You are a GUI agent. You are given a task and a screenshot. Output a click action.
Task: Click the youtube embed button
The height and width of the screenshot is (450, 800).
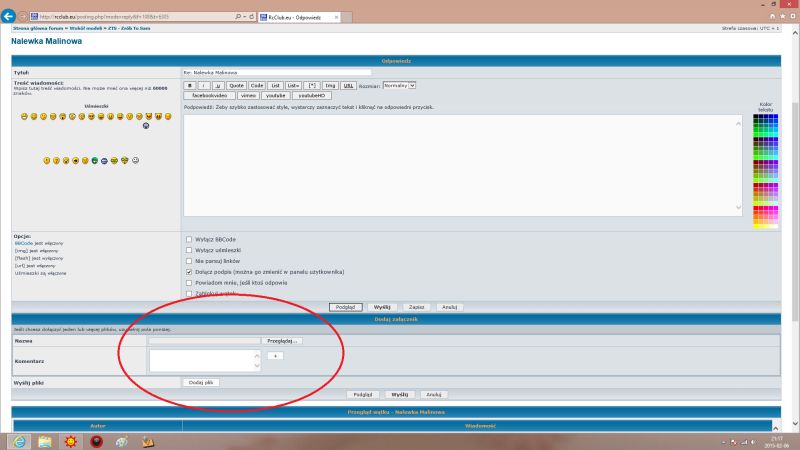tap(276, 95)
